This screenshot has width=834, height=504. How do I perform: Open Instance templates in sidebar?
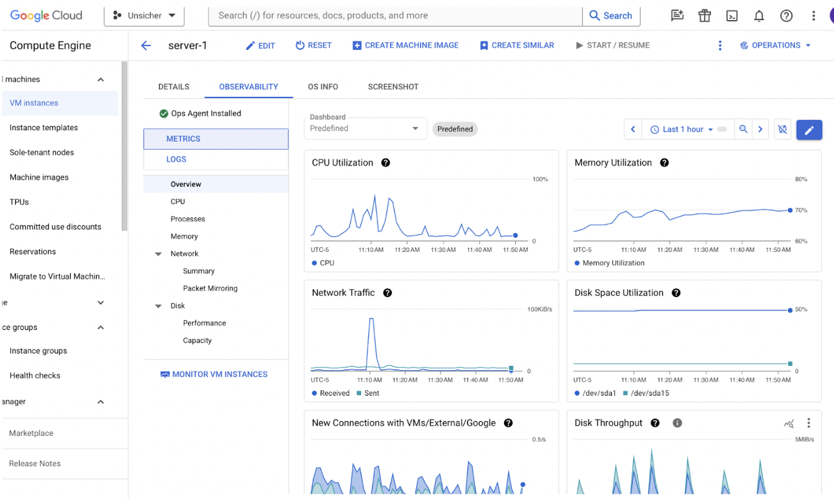tap(44, 128)
